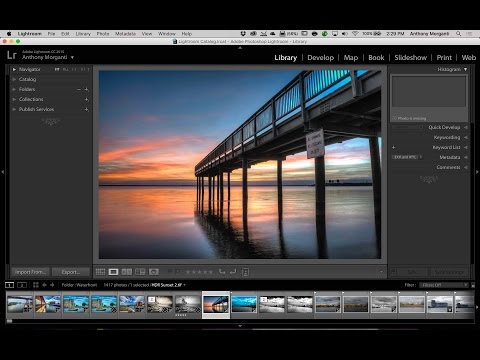
Task: Switch to Grid view in toolbar
Action: [100, 272]
